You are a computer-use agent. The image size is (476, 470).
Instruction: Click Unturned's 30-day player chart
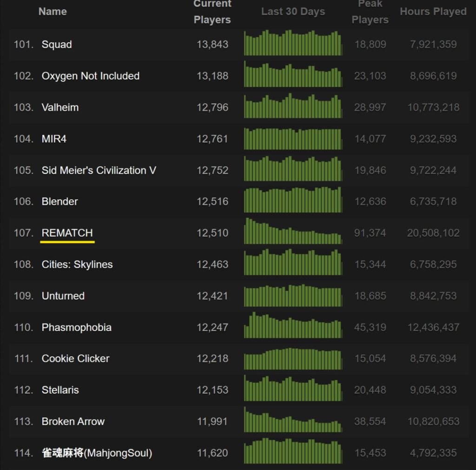pyautogui.click(x=293, y=295)
